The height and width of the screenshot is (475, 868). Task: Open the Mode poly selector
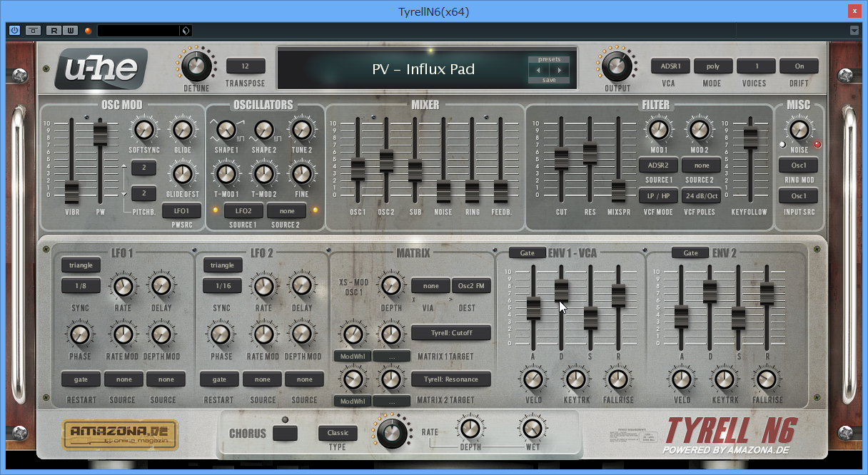click(x=713, y=66)
